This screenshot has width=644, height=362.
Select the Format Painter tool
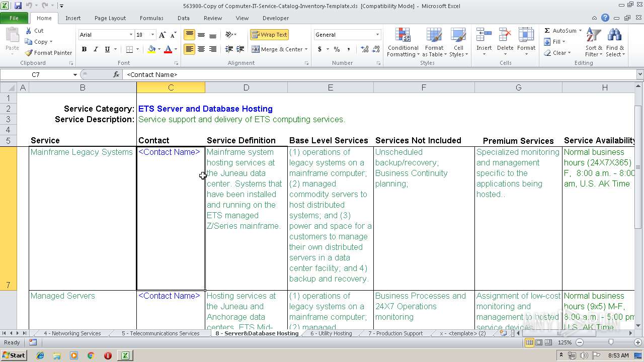[x=49, y=53]
